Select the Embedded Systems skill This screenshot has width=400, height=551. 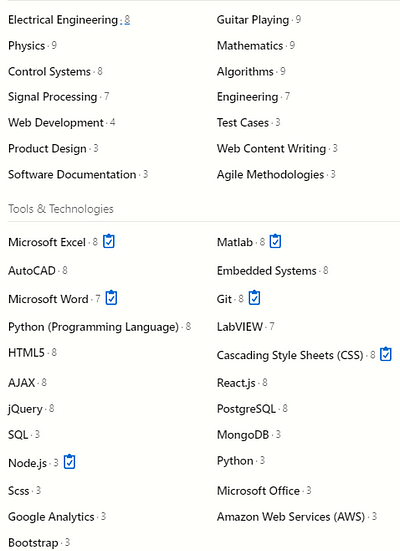pos(267,271)
